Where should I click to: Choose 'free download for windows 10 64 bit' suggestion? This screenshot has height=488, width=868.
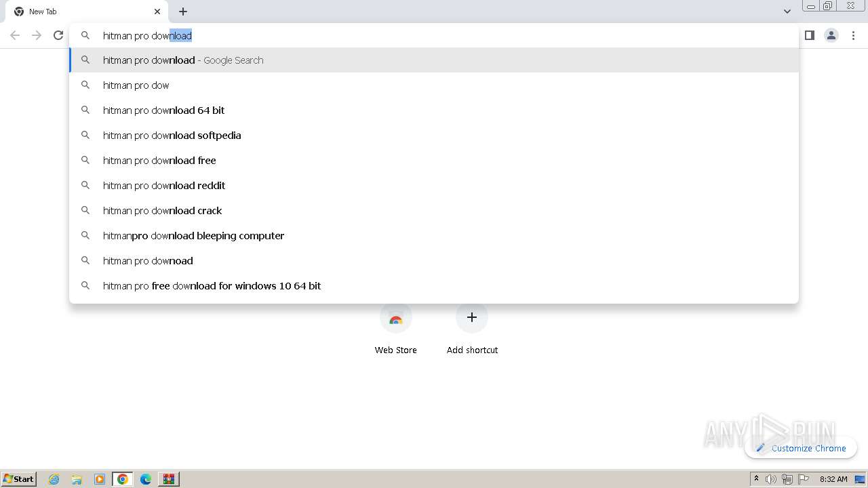(x=434, y=286)
